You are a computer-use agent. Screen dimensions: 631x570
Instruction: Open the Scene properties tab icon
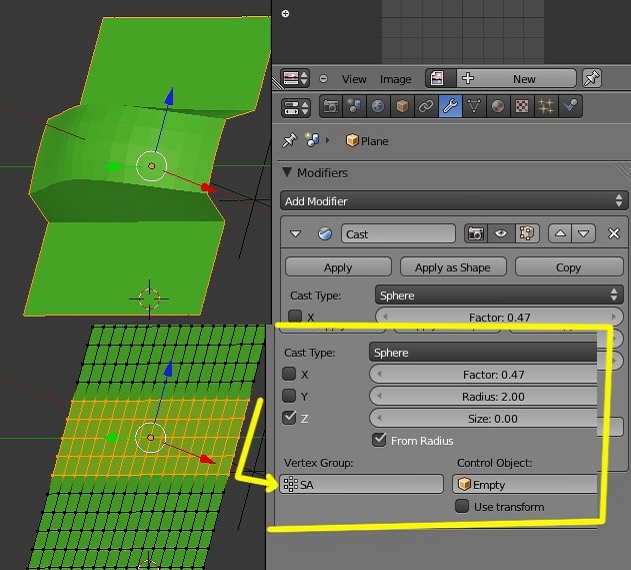pos(354,106)
